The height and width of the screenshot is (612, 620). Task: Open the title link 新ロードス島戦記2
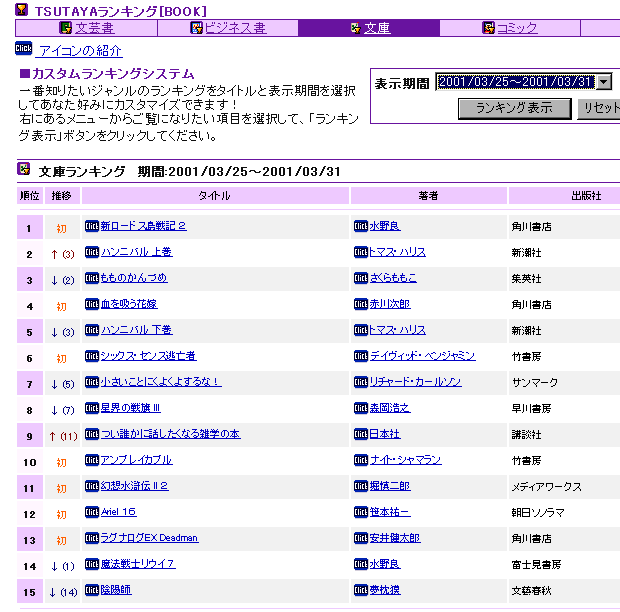pos(143,226)
